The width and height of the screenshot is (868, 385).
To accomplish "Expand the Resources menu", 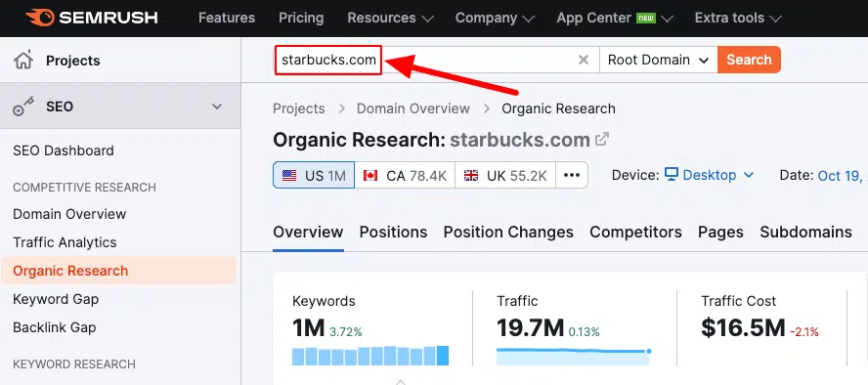I will pyautogui.click(x=390, y=18).
